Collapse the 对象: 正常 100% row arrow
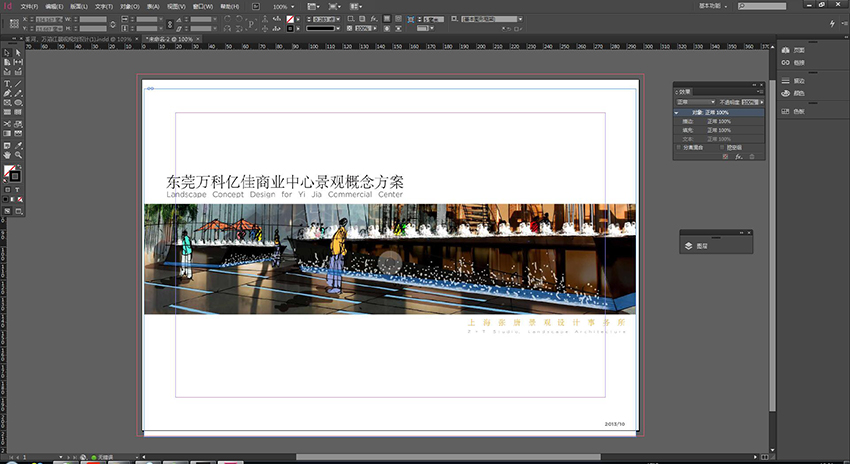The image size is (850, 464). tap(676, 113)
